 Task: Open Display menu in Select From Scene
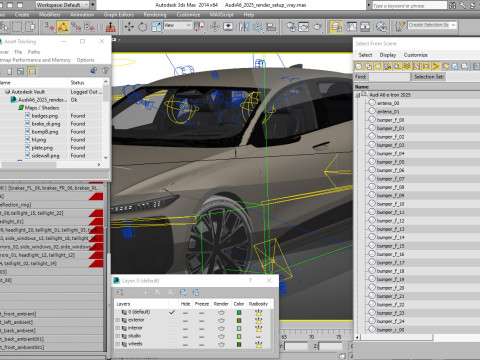coord(388,55)
